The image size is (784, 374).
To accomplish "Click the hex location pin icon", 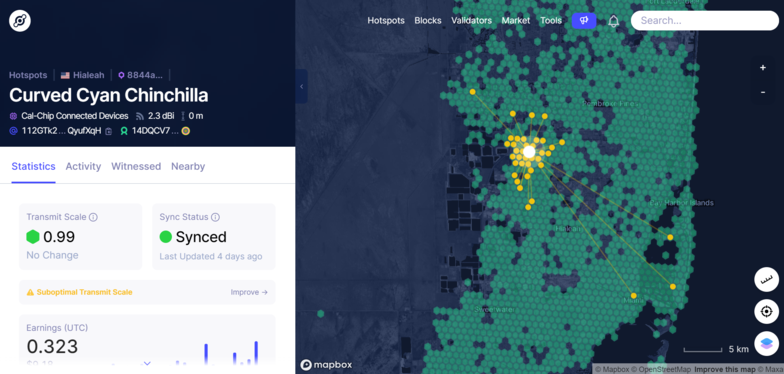I will (x=121, y=76).
